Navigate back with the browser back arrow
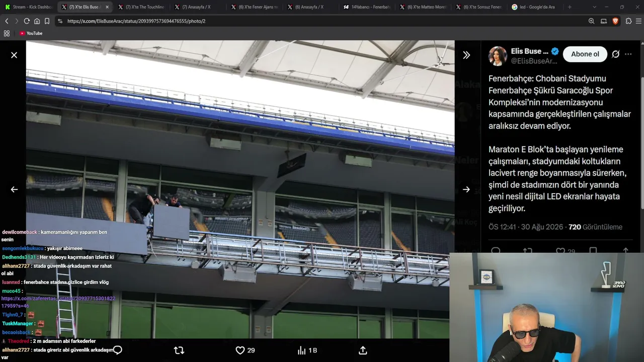 7,21
